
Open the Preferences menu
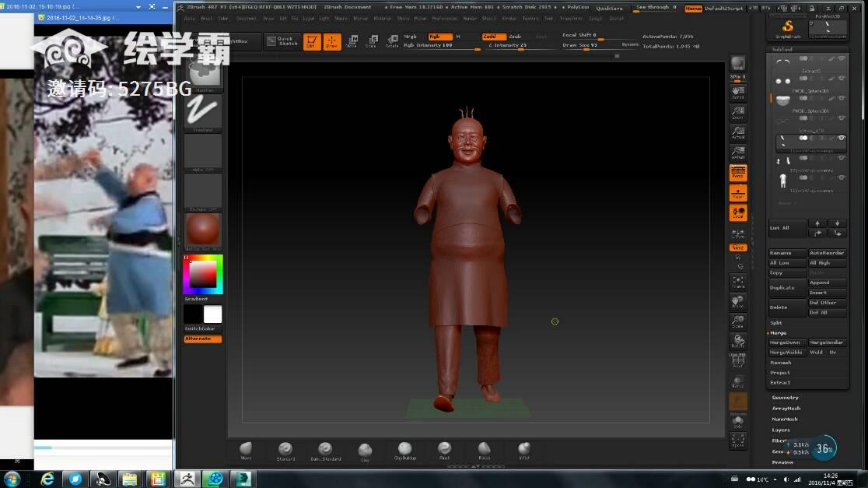pyautogui.click(x=444, y=18)
